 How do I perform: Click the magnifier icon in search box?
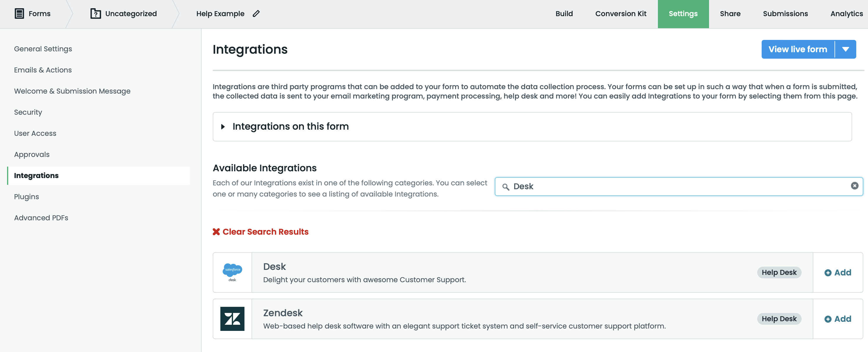coord(505,187)
